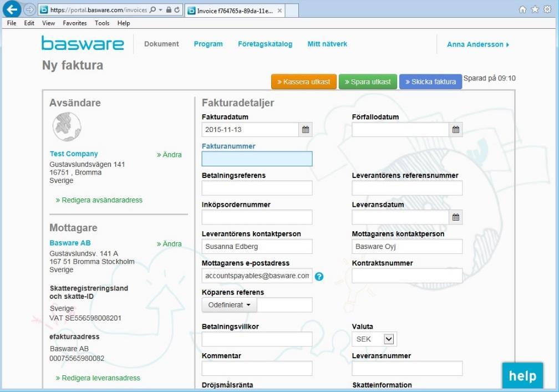This screenshot has width=559, height=392.
Task: Go to Mitt nätverk navigation tab
Action: (x=327, y=44)
